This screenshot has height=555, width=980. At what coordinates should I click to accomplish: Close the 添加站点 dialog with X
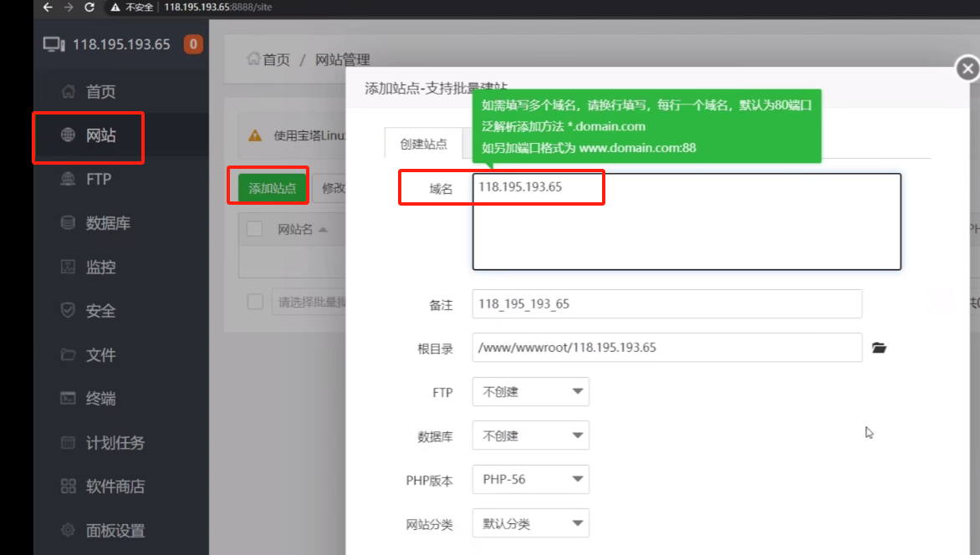[967, 69]
